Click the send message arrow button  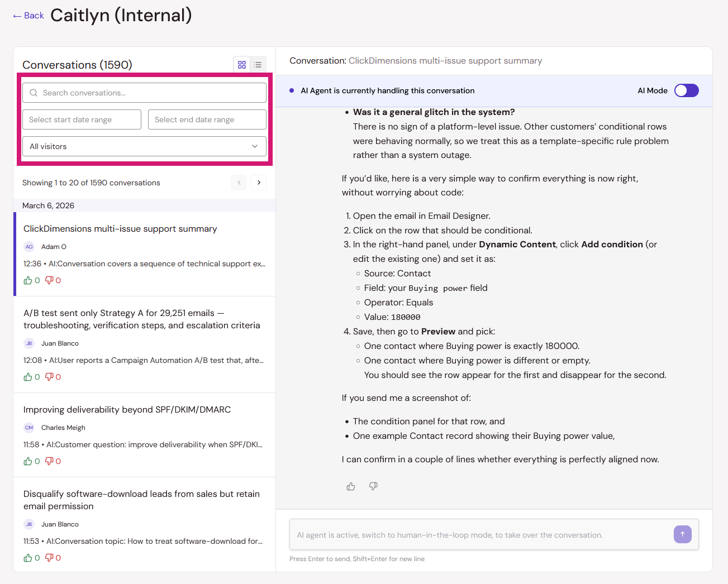pyautogui.click(x=682, y=534)
